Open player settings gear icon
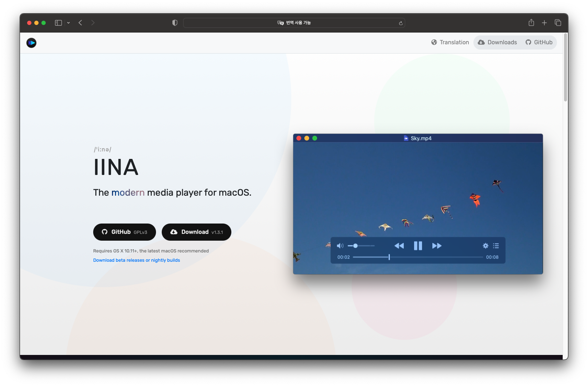The image size is (588, 386). point(486,246)
